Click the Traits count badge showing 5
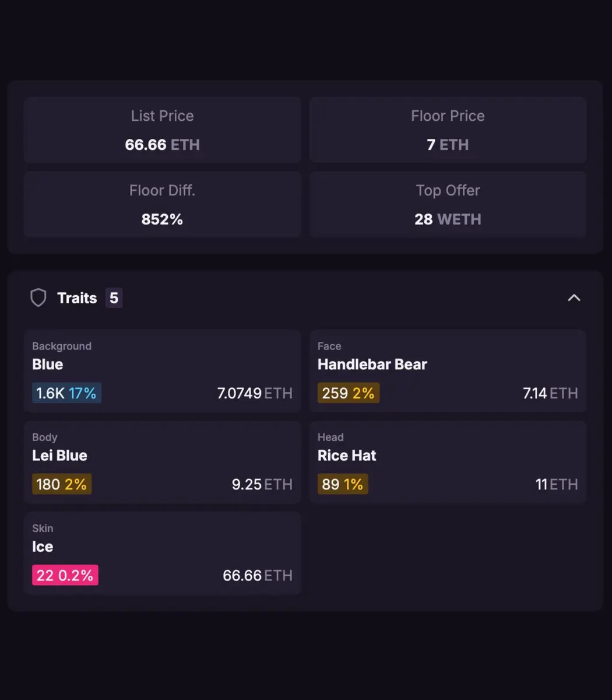The image size is (612, 700). pos(114,298)
